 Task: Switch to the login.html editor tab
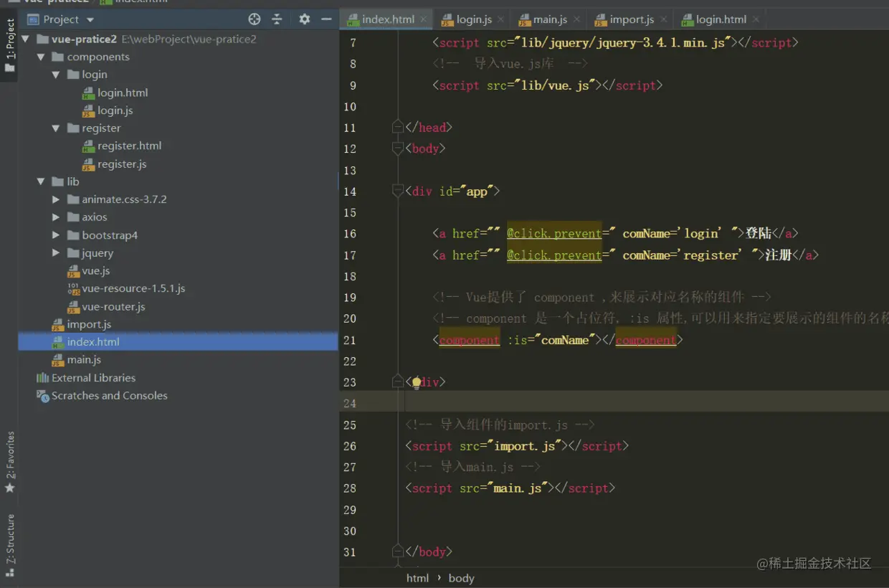721,19
